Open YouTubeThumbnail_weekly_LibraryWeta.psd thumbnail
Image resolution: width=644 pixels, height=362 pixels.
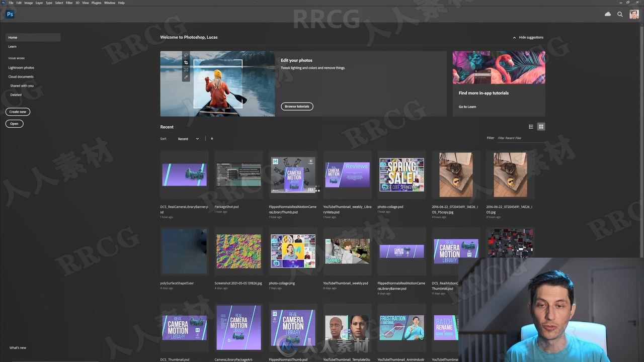[347, 175]
